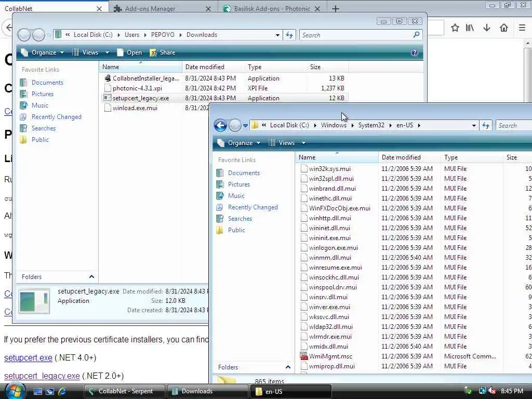
Task: Open setupcert.exe link on webpage
Action: [x=28, y=357]
